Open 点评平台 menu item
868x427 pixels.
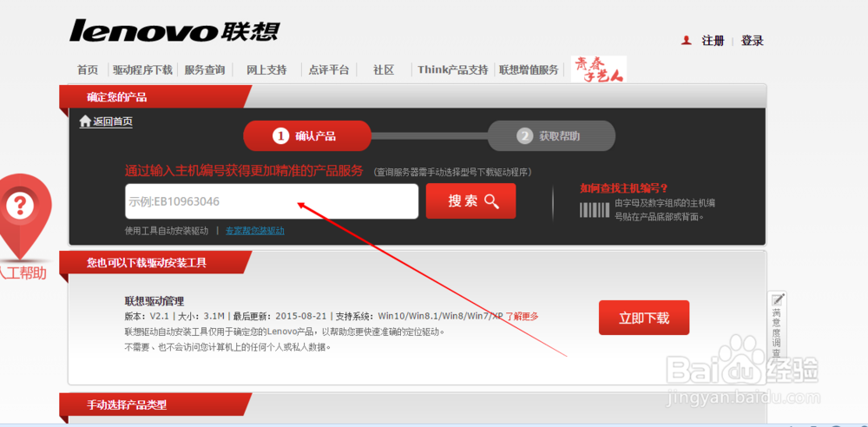(329, 69)
